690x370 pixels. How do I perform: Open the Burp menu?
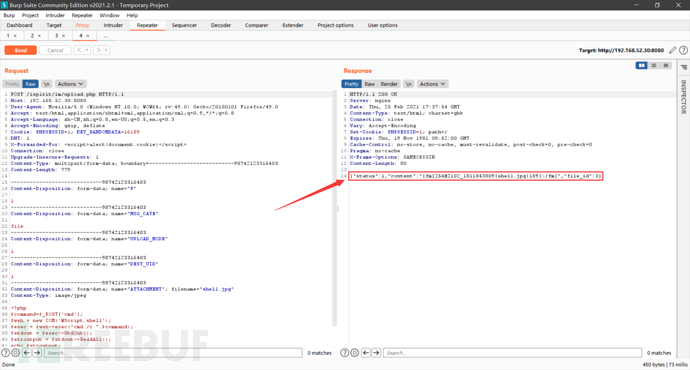coord(9,15)
